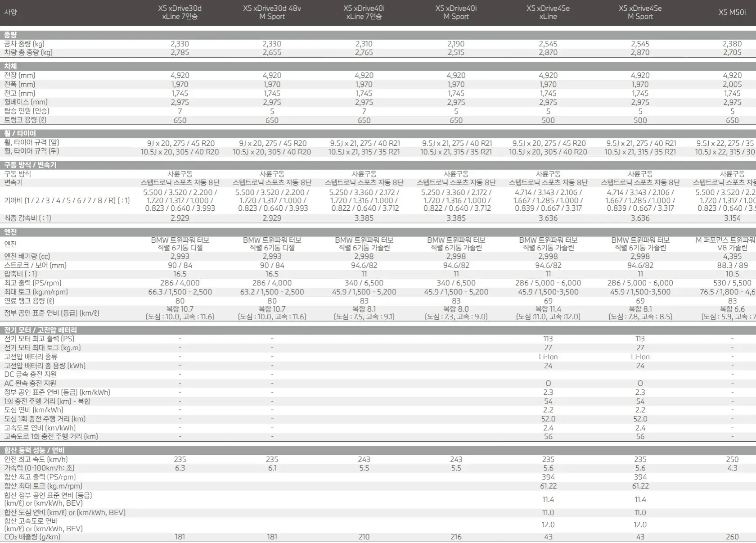The height and width of the screenshot is (543, 756).
Task: Click the 고전압 배터리 종류 row label
Action: 31,357
